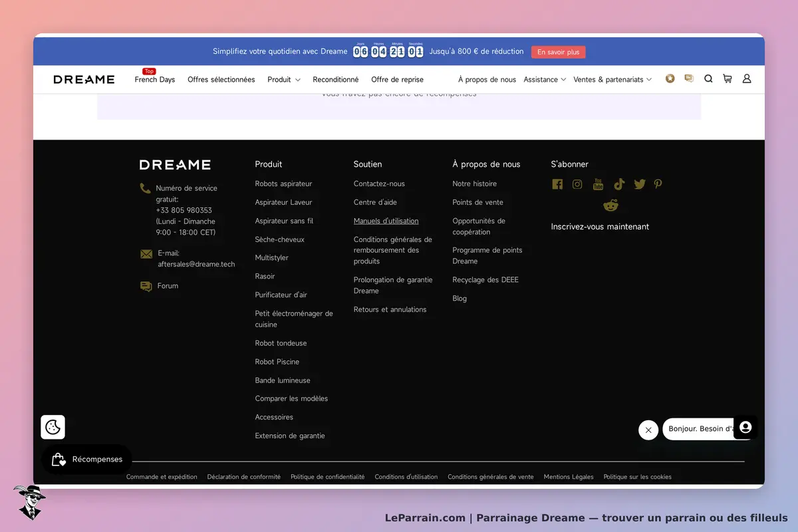Open the Notre histoire link
798x532 pixels.
(475, 184)
